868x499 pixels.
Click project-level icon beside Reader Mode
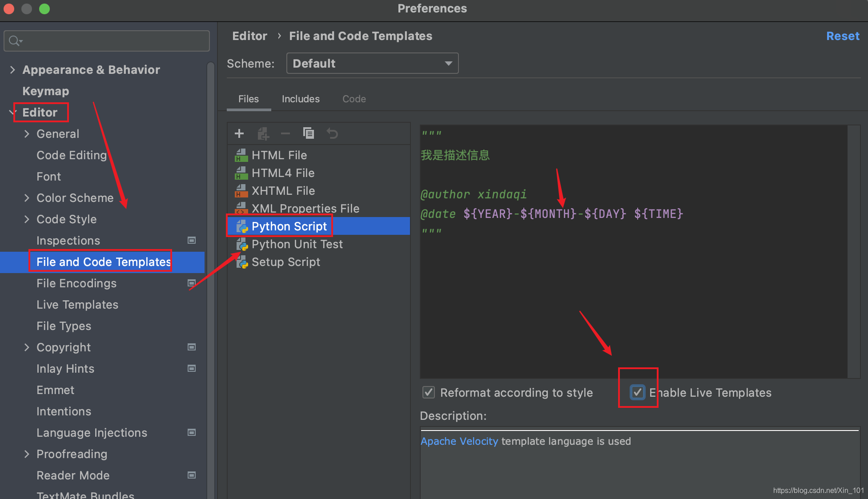(192, 475)
